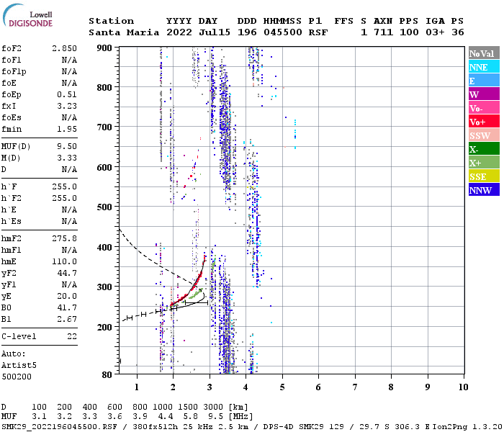Click the hmE value 110.0

[x=64, y=262]
